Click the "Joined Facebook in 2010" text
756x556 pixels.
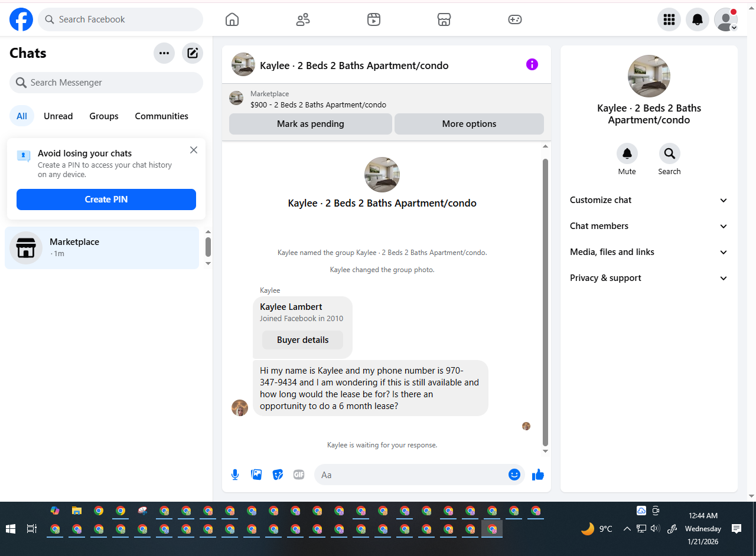(302, 319)
